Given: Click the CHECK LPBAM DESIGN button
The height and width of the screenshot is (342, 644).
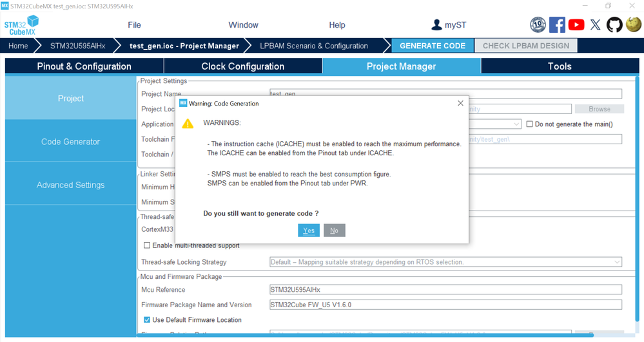Looking at the screenshot, I should point(526,46).
